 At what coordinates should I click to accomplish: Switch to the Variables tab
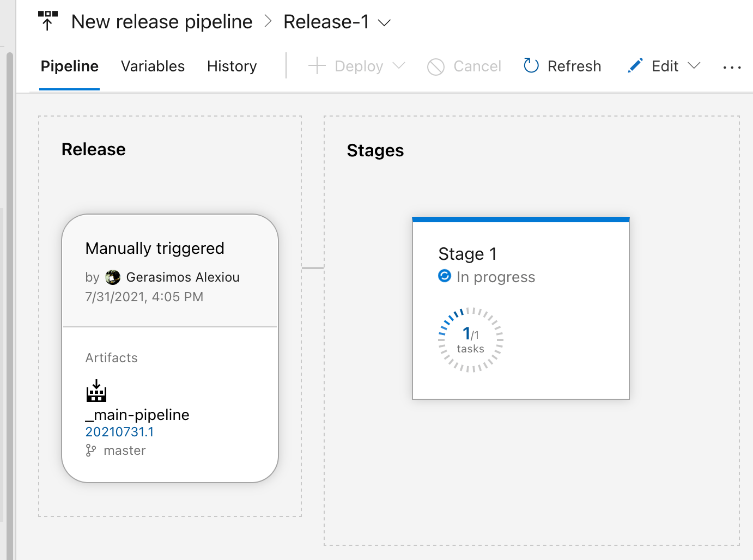(153, 66)
